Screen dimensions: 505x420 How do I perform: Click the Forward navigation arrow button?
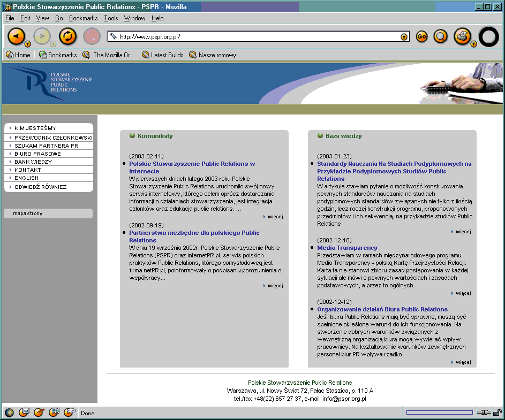point(42,36)
